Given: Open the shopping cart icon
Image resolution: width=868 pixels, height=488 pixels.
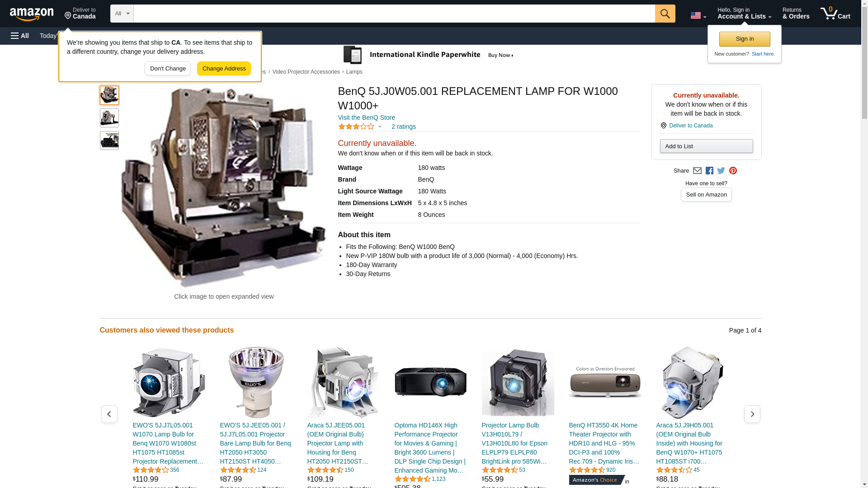Looking at the screenshot, I should tap(835, 14).
